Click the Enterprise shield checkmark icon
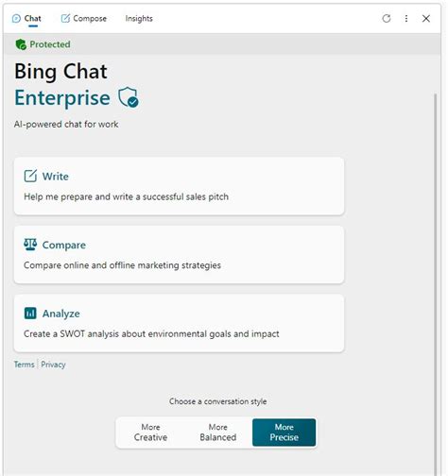Viewport: 448px width, 476px height. click(x=129, y=97)
